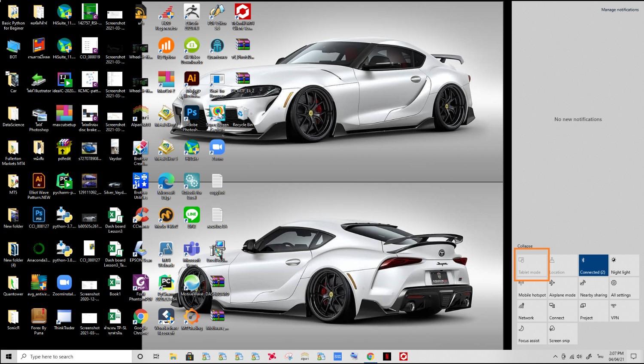Select the Adobe Photoshop desktop shortcut
Viewport: 644px width, 364px height.
coord(192,118)
